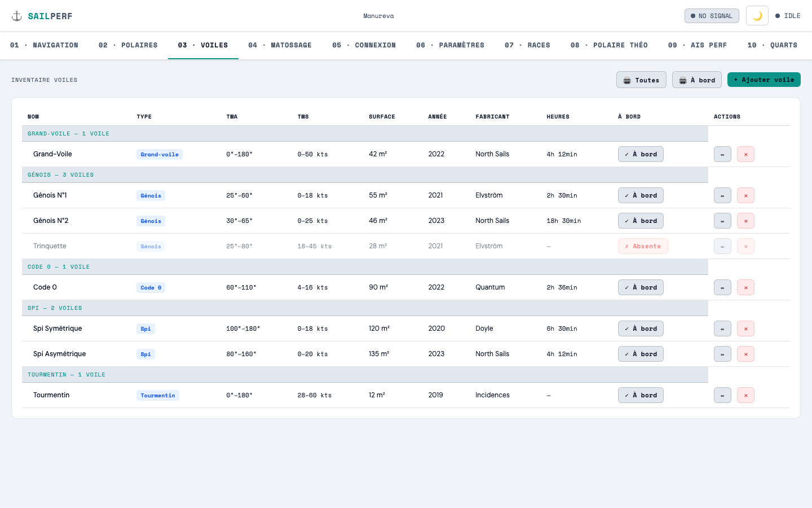Toggle Code 0 À bord status
This screenshot has width=812, height=508.
pyautogui.click(x=641, y=287)
